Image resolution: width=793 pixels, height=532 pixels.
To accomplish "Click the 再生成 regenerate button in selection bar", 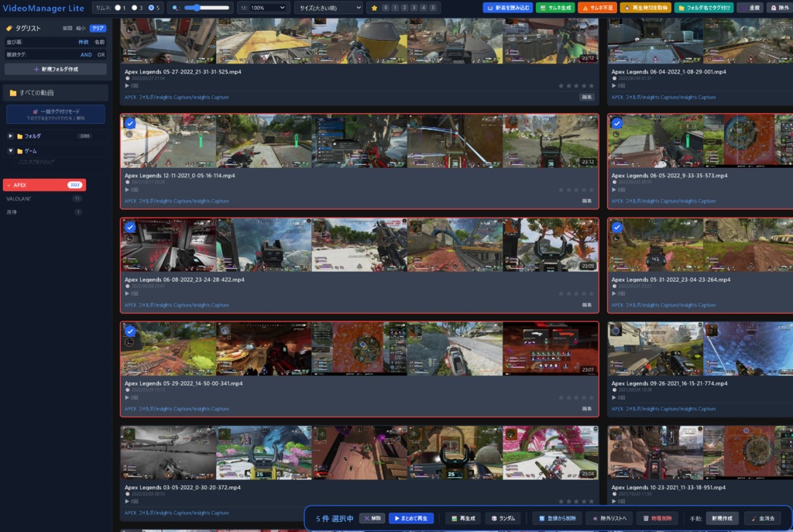I will click(463, 518).
